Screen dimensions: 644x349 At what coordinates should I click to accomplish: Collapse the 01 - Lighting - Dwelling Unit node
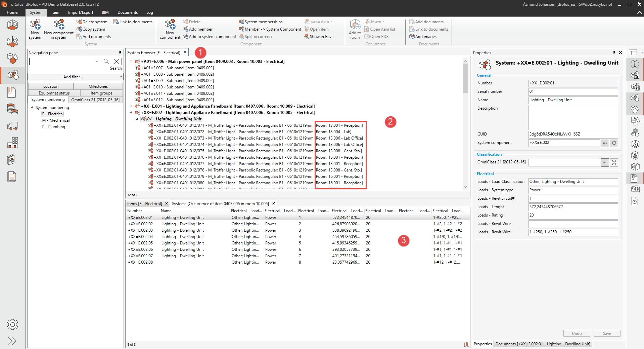pyautogui.click(x=137, y=119)
